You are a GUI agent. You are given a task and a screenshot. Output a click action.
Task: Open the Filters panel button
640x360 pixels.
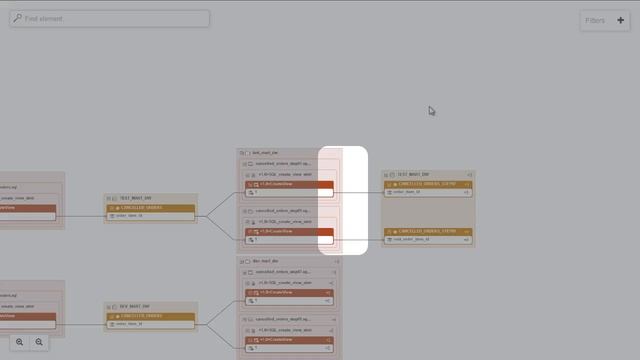coord(604,20)
